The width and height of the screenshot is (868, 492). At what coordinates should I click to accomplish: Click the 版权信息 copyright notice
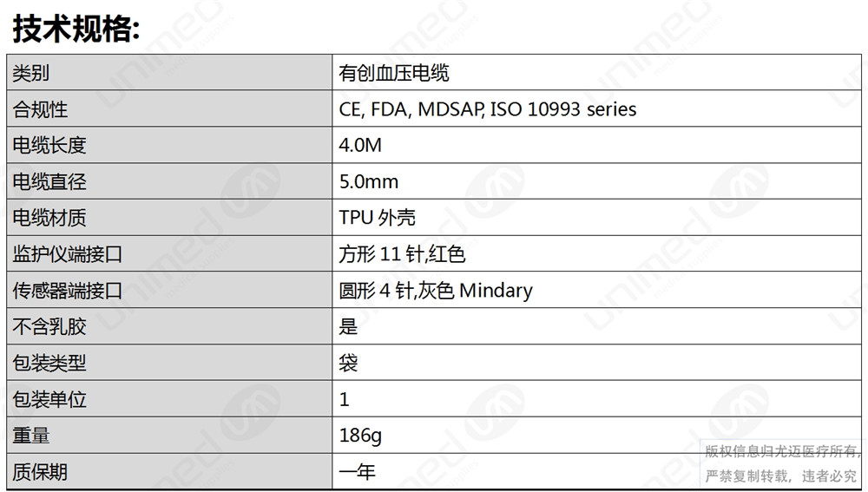coord(782,463)
